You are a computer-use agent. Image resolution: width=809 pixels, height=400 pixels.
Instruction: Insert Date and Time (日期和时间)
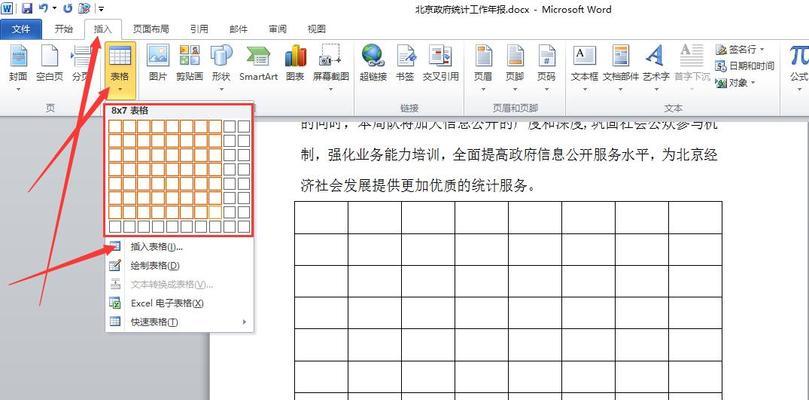745,66
